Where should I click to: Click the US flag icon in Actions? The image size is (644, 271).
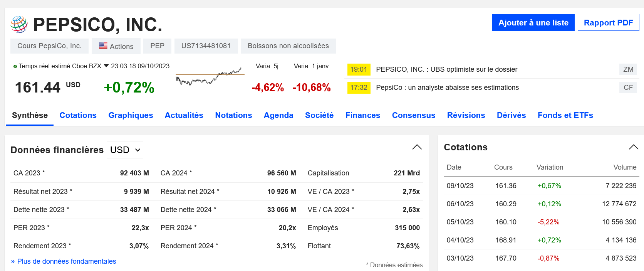[x=103, y=46]
